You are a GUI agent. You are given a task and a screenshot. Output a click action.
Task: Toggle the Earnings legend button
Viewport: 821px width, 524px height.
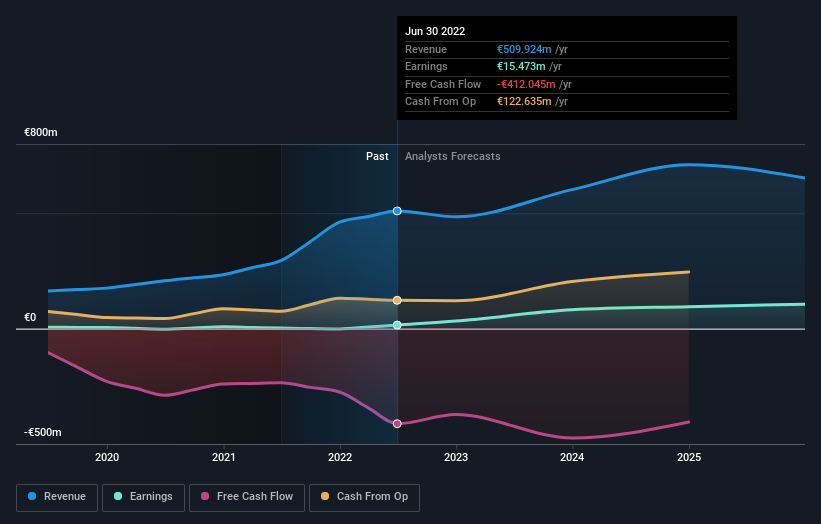143,497
